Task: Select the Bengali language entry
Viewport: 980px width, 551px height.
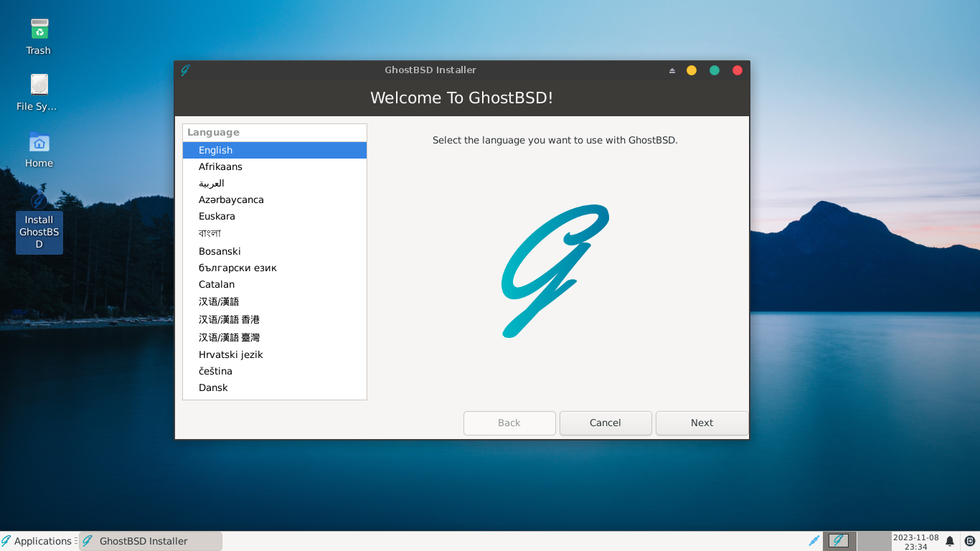Action: pos(275,233)
